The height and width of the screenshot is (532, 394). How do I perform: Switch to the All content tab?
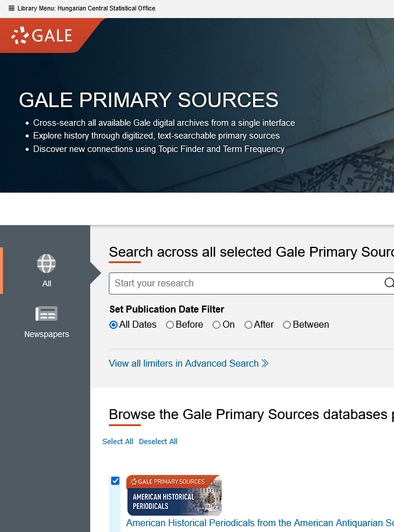tap(46, 271)
